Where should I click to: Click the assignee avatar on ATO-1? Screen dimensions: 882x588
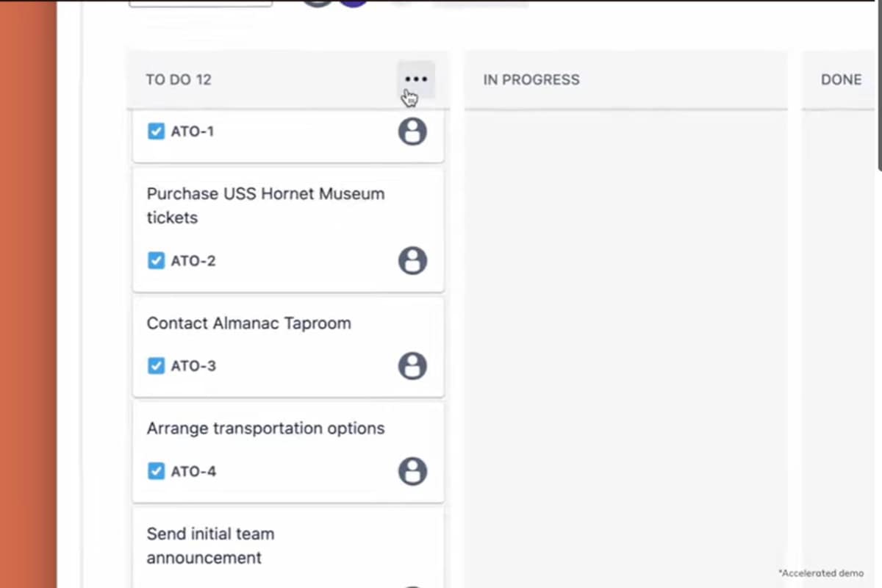[412, 132]
